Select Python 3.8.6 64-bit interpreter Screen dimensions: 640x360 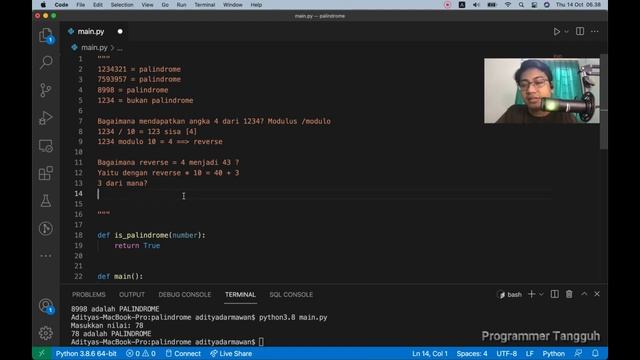point(86,353)
